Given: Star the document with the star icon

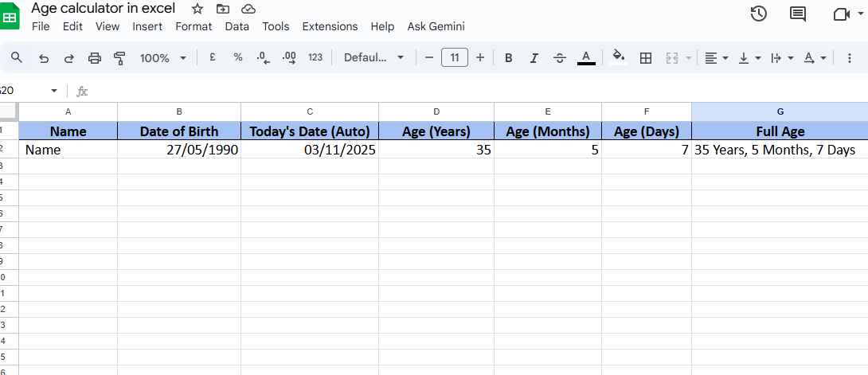Looking at the screenshot, I should coord(197,8).
